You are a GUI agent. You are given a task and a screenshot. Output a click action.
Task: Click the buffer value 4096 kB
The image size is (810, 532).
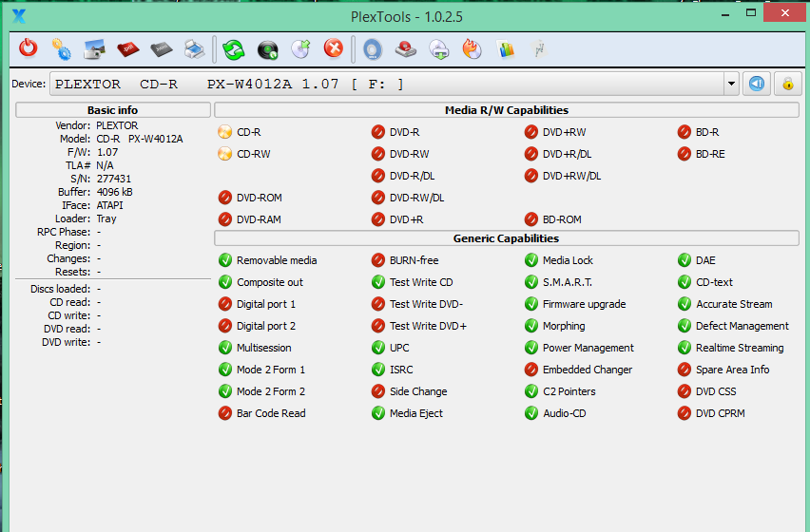[115, 192]
